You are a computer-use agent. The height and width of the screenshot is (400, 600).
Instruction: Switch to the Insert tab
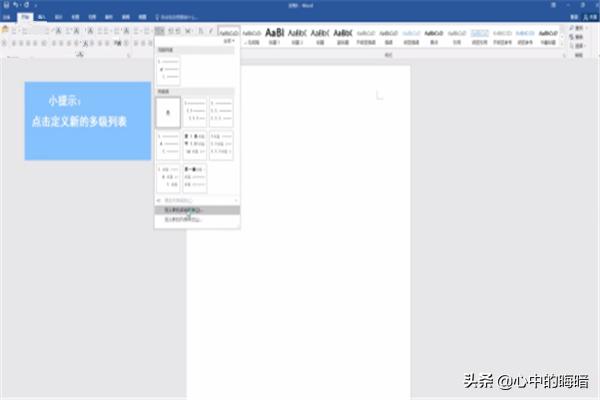pyautogui.click(x=42, y=17)
